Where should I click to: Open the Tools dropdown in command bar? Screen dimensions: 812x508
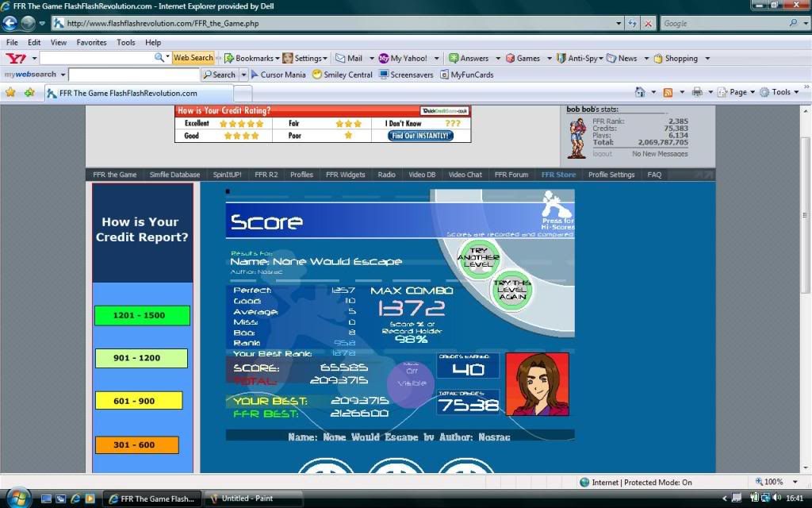pyautogui.click(x=781, y=92)
